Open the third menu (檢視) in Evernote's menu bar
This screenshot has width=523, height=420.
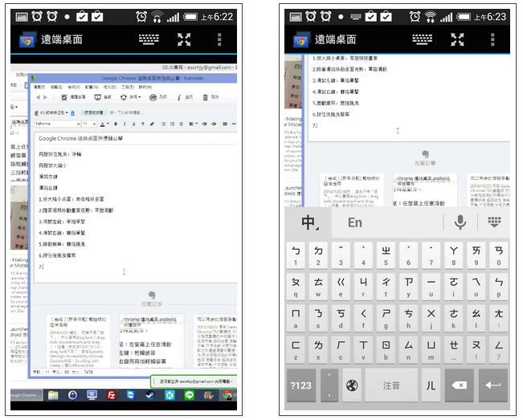74,87
